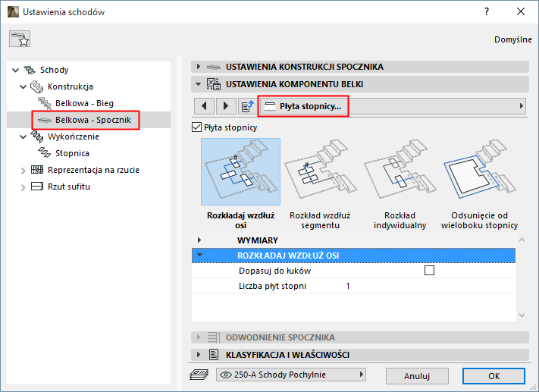This screenshot has height=392, width=539.
Task: Click parameter list scroll down arrow
Action: tap(522, 315)
